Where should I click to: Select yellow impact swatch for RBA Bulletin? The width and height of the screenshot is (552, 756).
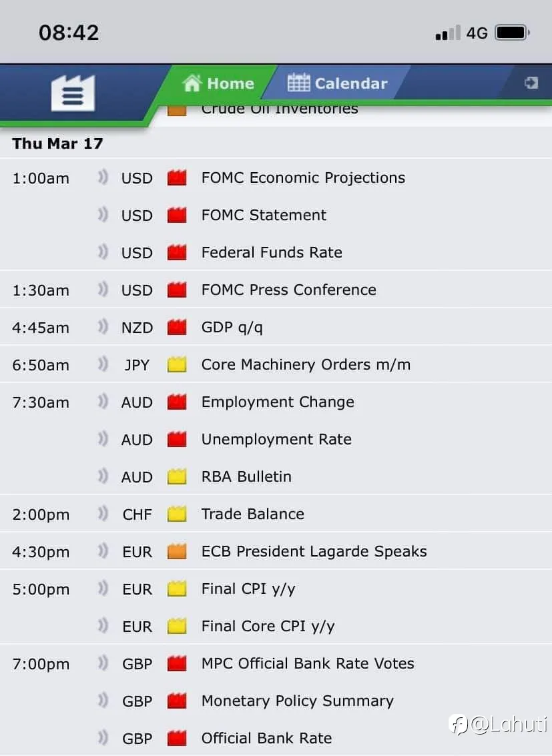(x=177, y=476)
